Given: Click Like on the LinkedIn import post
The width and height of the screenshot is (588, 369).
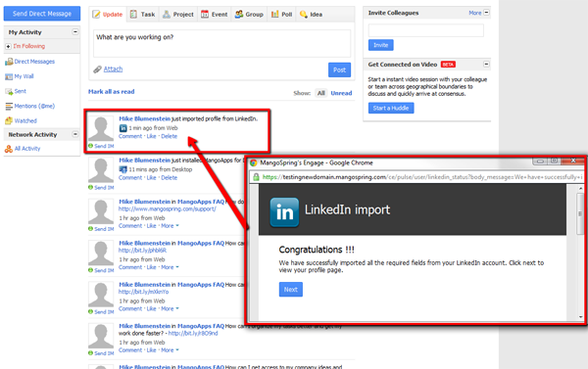Looking at the screenshot, I should point(152,136).
